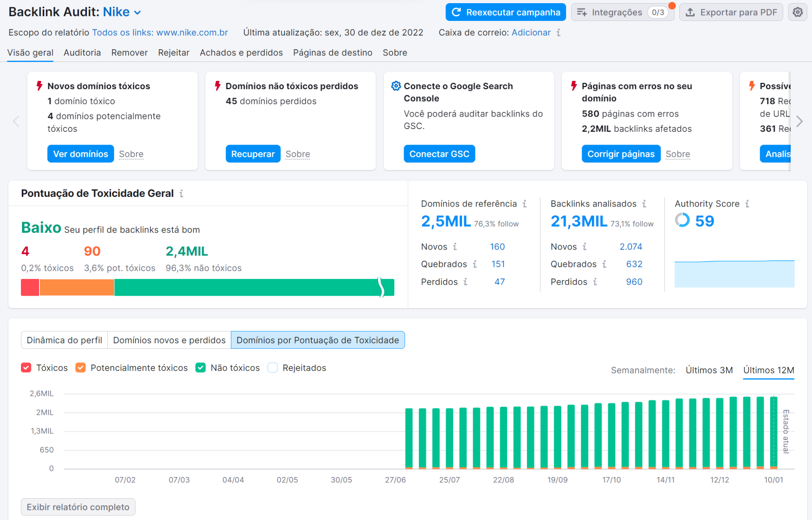Viewport: 812px width, 520px height.
Task: Click the right carousel arrow on the cards row
Action: (800, 121)
